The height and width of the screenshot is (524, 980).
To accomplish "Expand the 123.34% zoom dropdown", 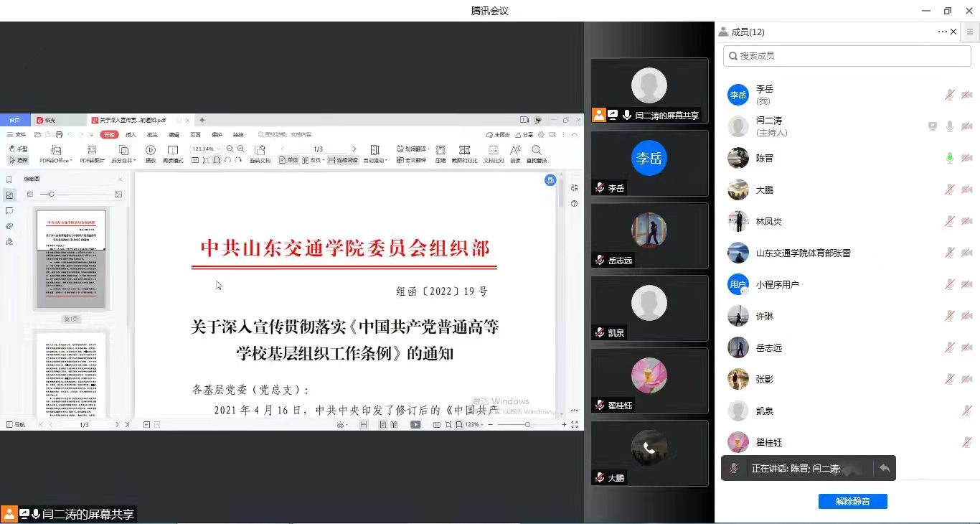I will [219, 149].
